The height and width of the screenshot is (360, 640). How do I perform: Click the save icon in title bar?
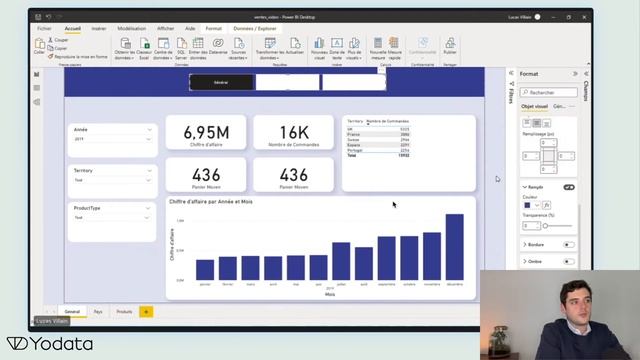tap(38, 17)
